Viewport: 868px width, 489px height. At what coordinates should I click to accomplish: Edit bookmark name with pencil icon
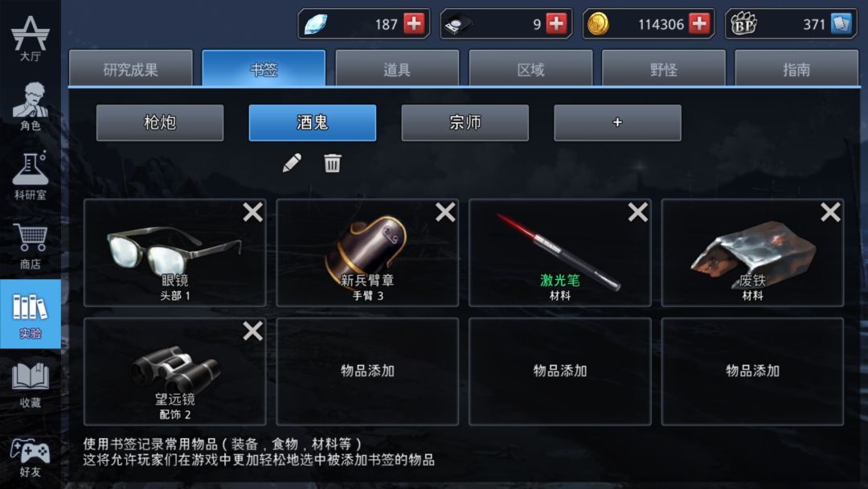point(292,162)
